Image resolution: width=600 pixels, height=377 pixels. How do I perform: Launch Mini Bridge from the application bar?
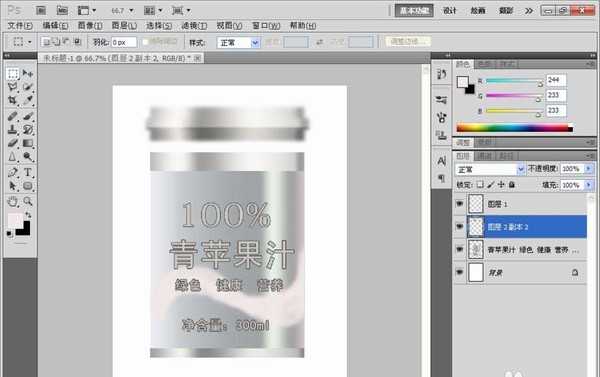(x=62, y=10)
